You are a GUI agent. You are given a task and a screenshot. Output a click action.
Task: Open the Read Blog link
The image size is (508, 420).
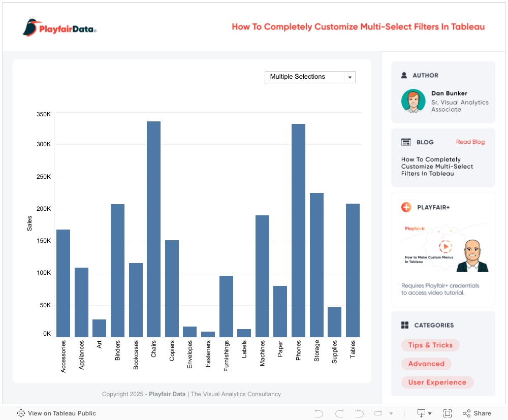[x=470, y=142]
